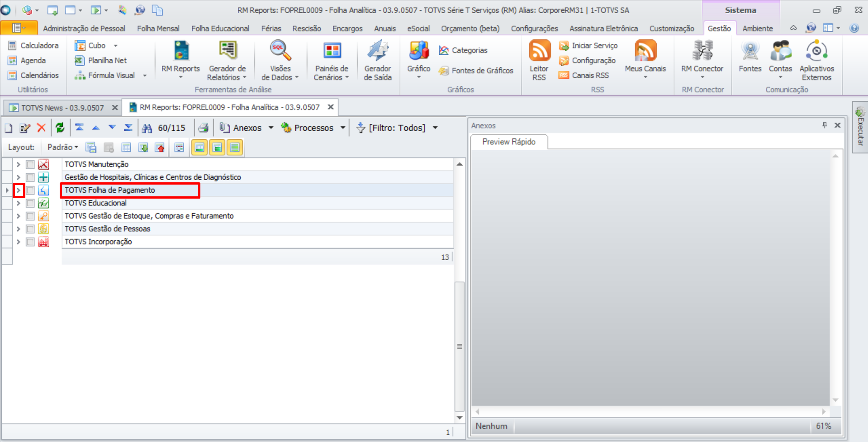
Task: Open Agenda utility
Action: [x=27, y=60]
